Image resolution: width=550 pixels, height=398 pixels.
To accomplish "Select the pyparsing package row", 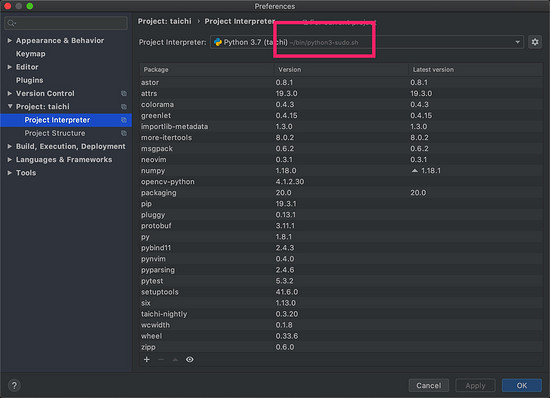I will [x=341, y=270].
